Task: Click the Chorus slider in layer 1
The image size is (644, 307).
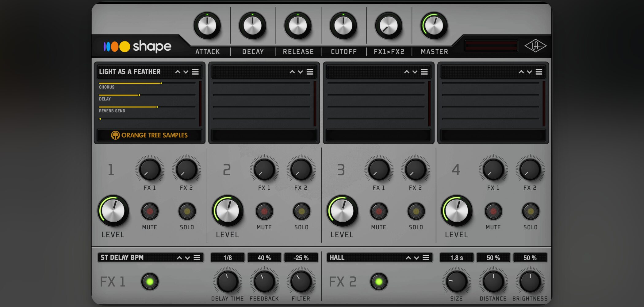Action: click(147, 83)
